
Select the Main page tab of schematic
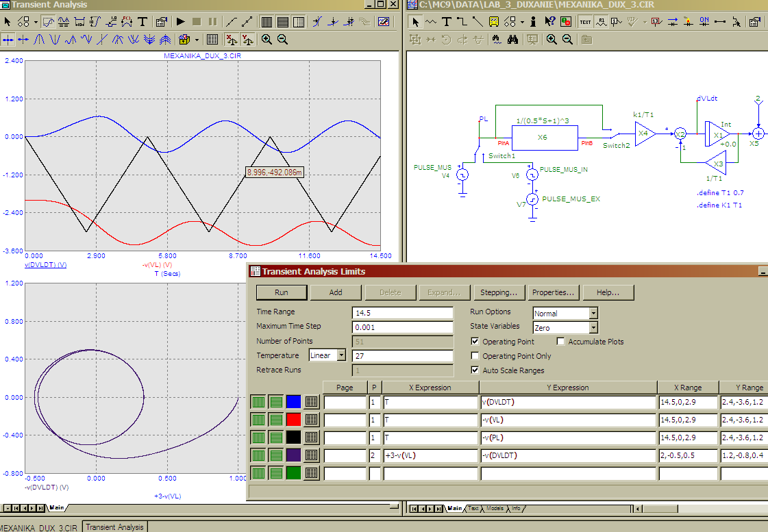tap(454, 509)
